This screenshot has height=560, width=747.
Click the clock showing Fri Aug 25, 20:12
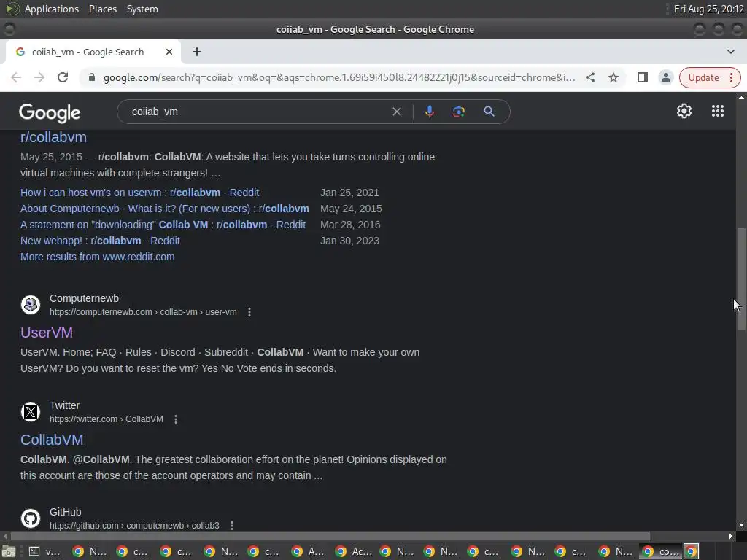point(708,9)
